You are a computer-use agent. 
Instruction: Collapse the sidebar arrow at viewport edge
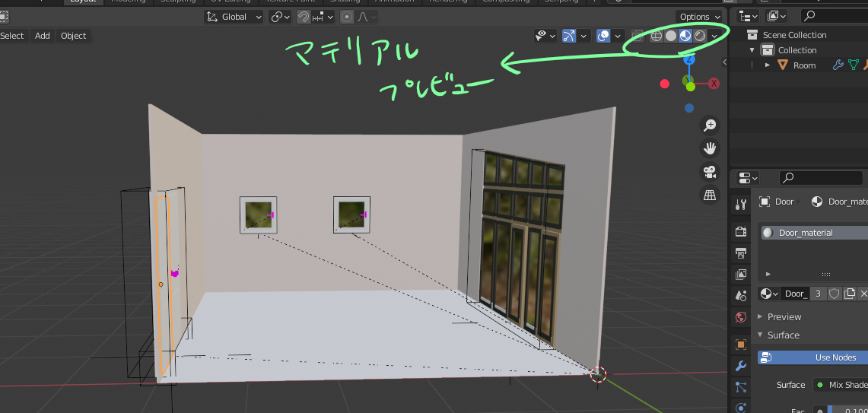tap(725, 62)
